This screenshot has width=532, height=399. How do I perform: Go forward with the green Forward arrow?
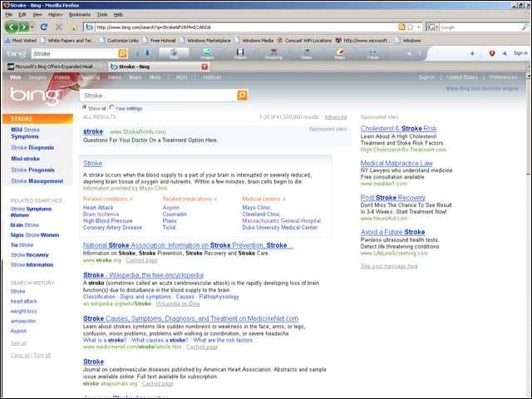tap(23, 27)
